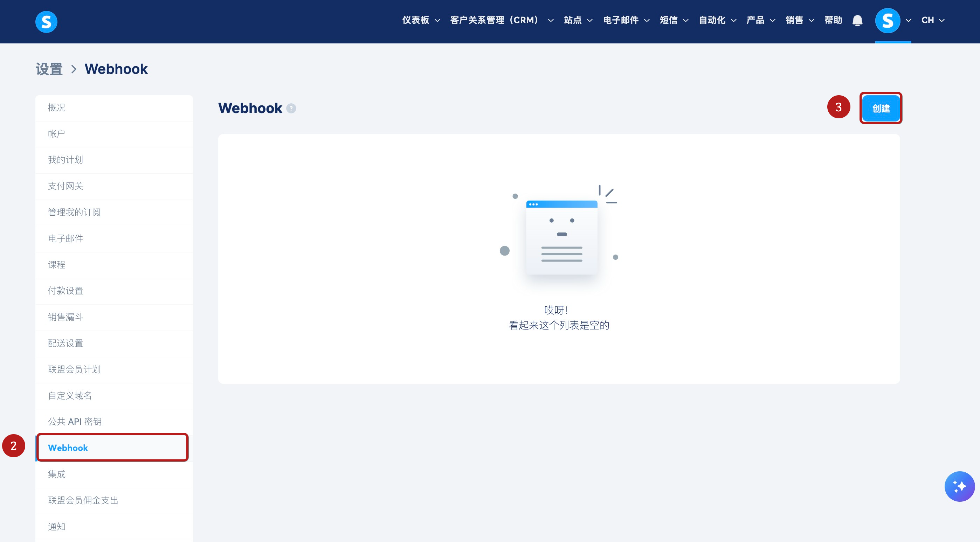The width and height of the screenshot is (980, 542).
Task: Open 支付网关 in the sidebar
Action: 65,186
